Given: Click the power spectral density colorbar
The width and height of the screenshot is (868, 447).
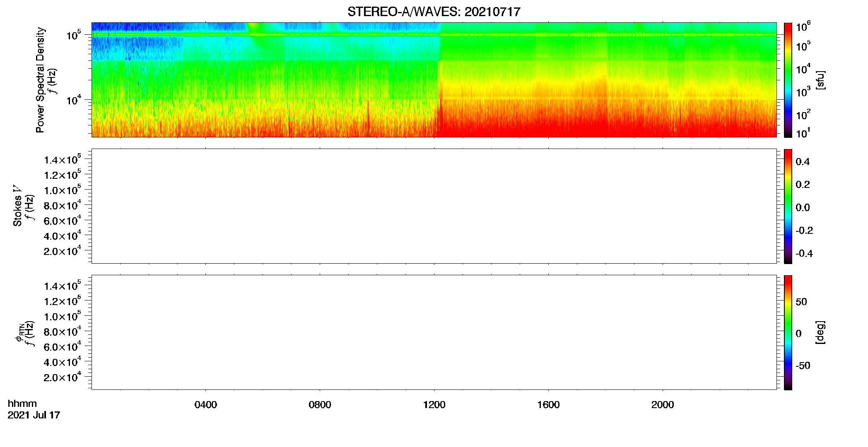Looking at the screenshot, I should 788,80.
